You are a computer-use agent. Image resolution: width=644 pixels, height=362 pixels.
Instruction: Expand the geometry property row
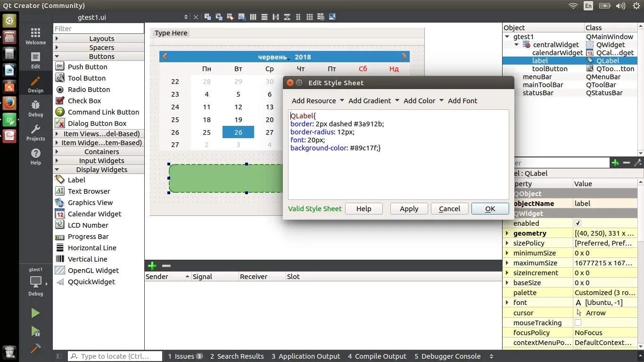click(x=507, y=233)
